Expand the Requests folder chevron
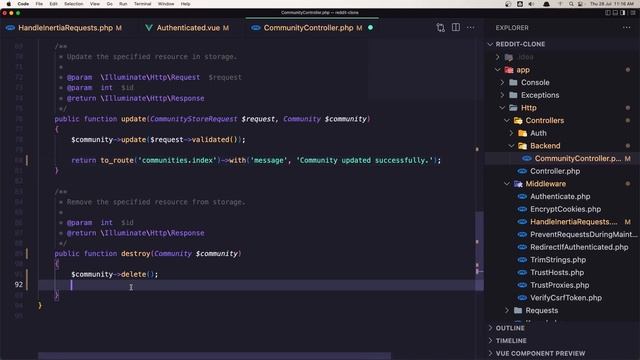The width and height of the screenshot is (640, 360). click(x=507, y=310)
